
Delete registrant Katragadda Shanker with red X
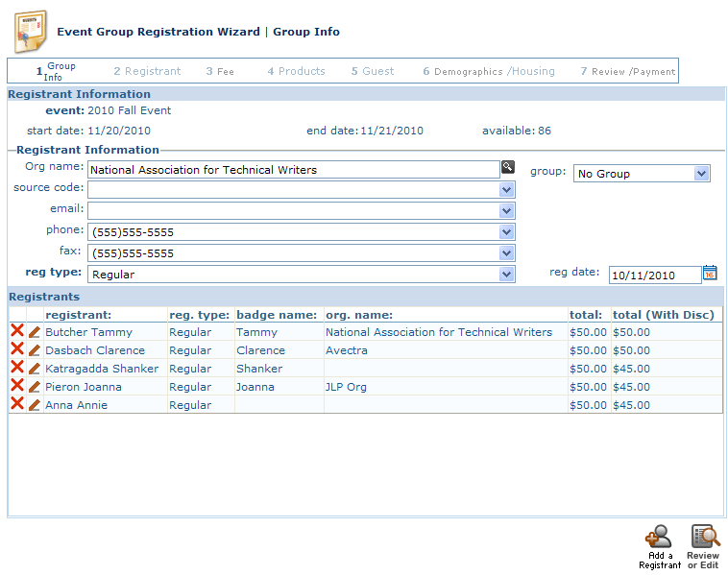17,367
